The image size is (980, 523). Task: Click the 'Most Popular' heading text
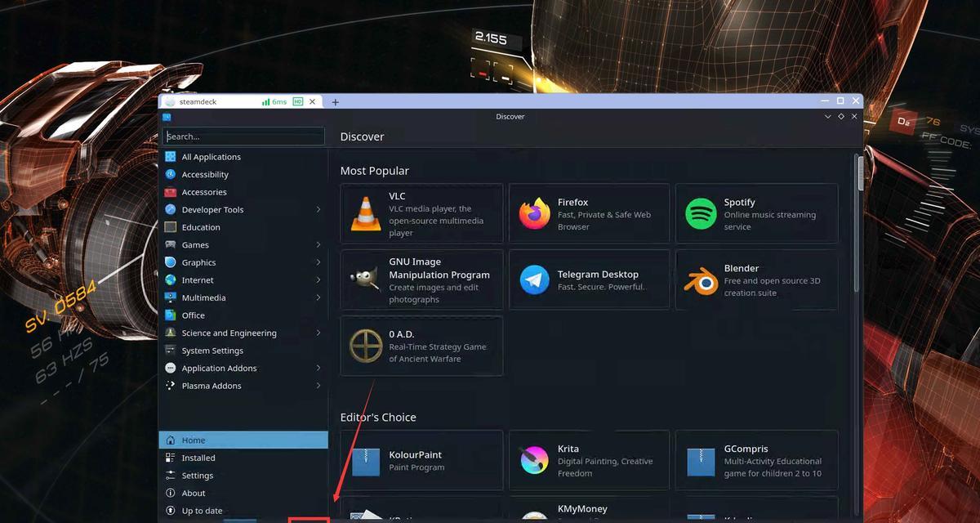pos(375,171)
